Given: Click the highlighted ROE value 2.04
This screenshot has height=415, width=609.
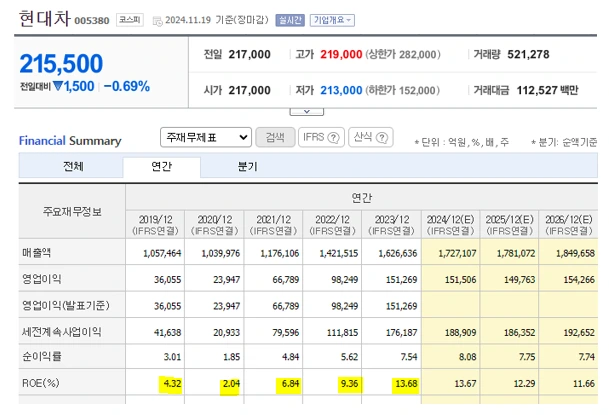Looking at the screenshot, I should [x=231, y=384].
